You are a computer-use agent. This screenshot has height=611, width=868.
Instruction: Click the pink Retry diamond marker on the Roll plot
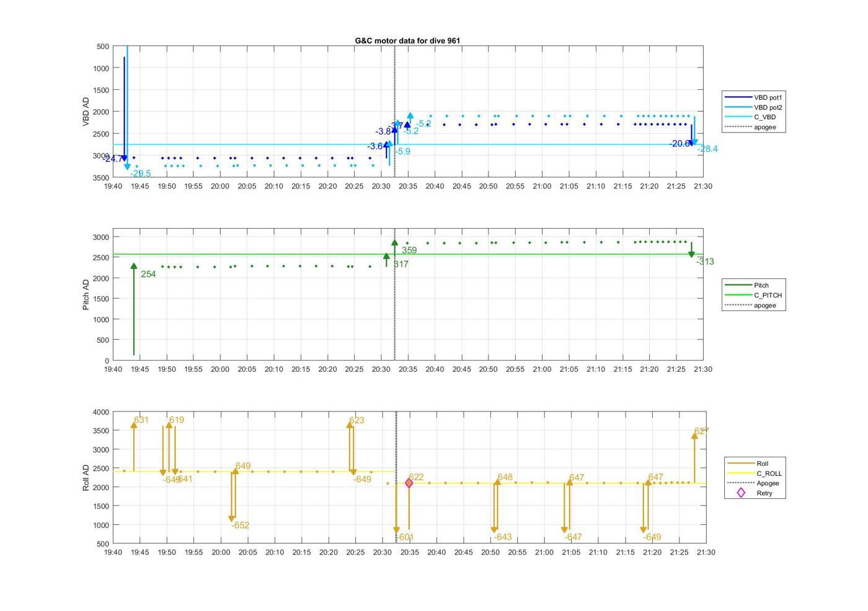[409, 483]
